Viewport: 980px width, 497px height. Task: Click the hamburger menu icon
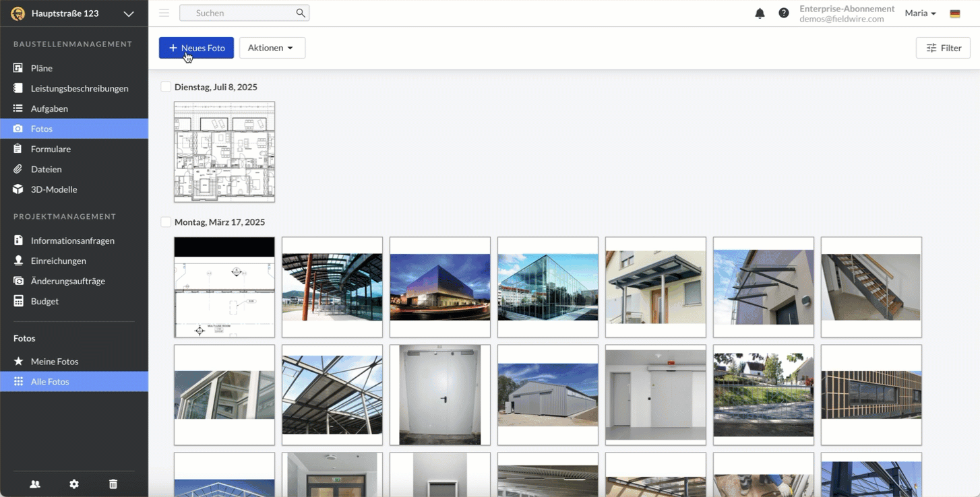pos(164,13)
